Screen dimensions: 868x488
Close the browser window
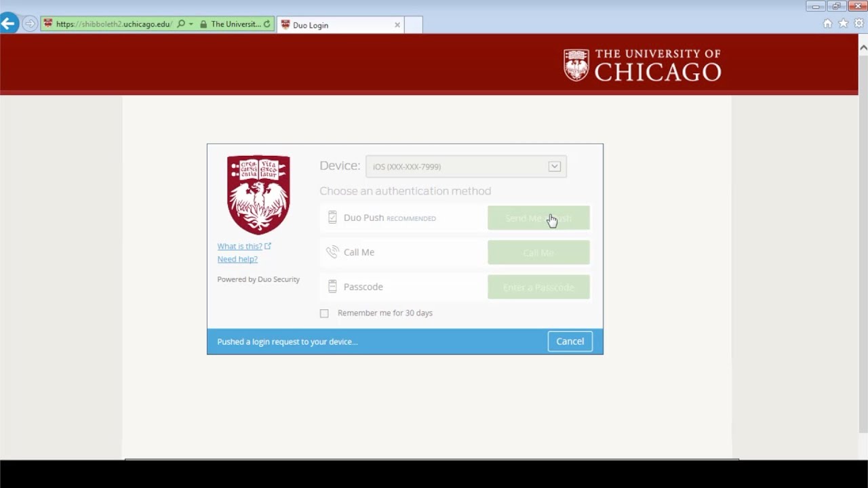pyautogui.click(x=857, y=6)
